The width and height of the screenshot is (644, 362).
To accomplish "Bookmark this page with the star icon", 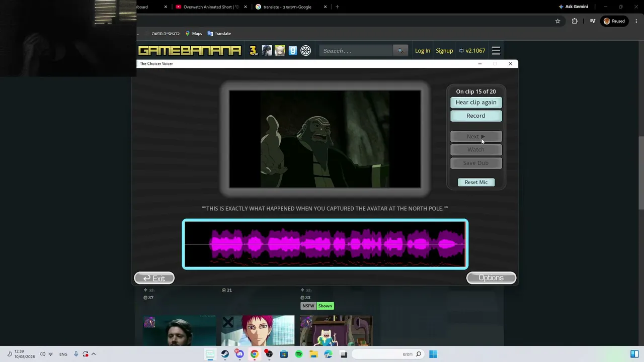I will pyautogui.click(x=557, y=21).
